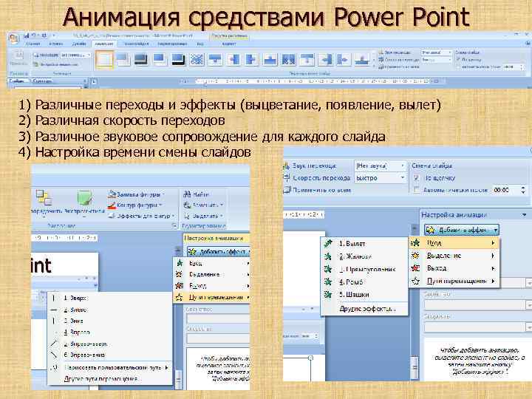Image resolution: width=532 pixels, height=399 pixels.
Task: Click the Звук перехода speaker icon
Action: click(287, 166)
